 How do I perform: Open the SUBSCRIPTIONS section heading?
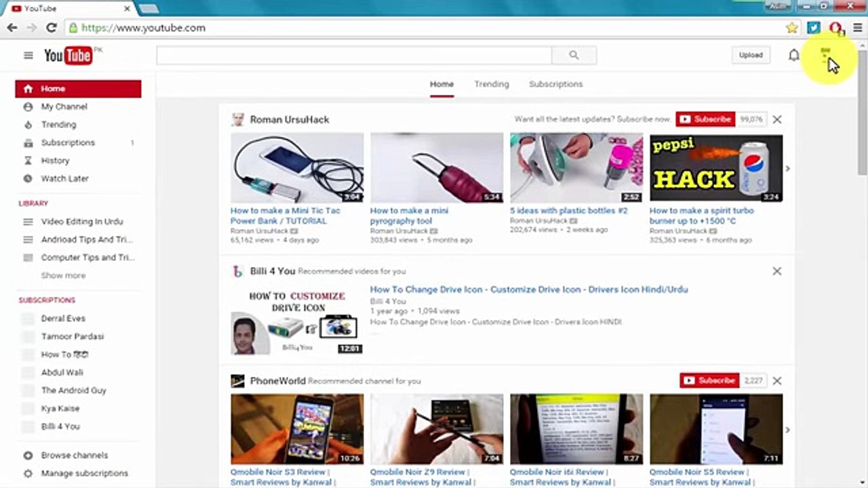47,300
